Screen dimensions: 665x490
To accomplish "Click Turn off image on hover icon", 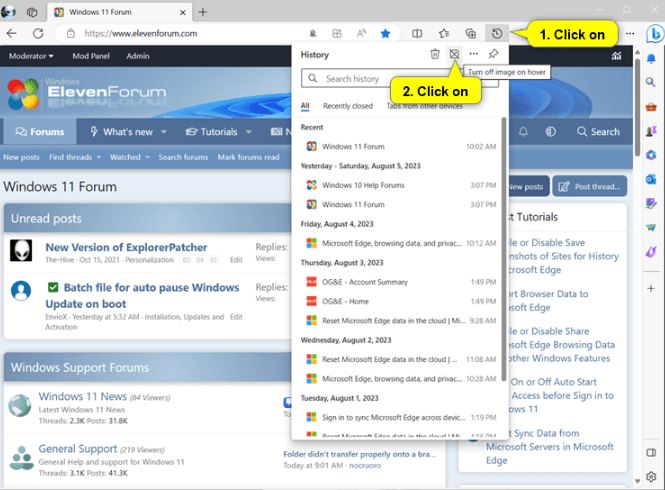I will [454, 54].
